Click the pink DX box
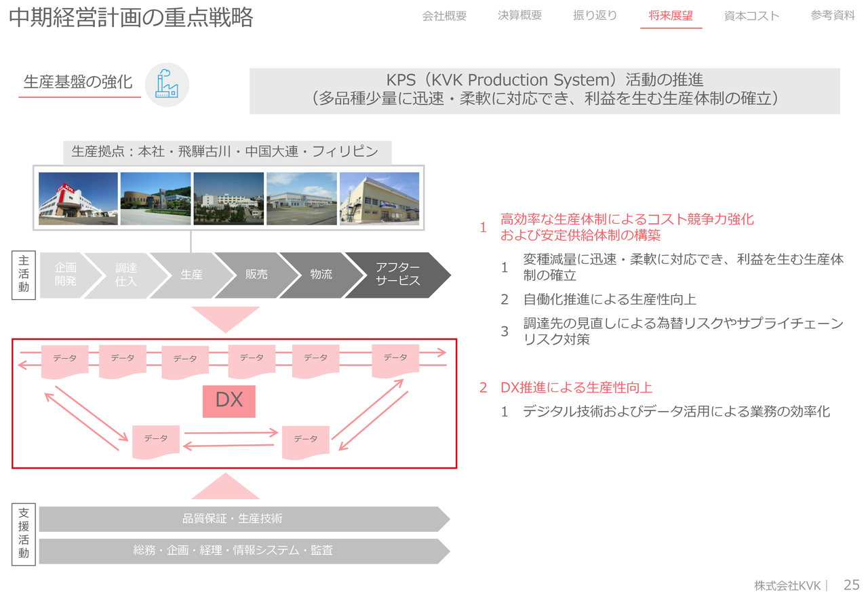Image resolution: width=868 pixels, height=601 pixels. point(229,400)
